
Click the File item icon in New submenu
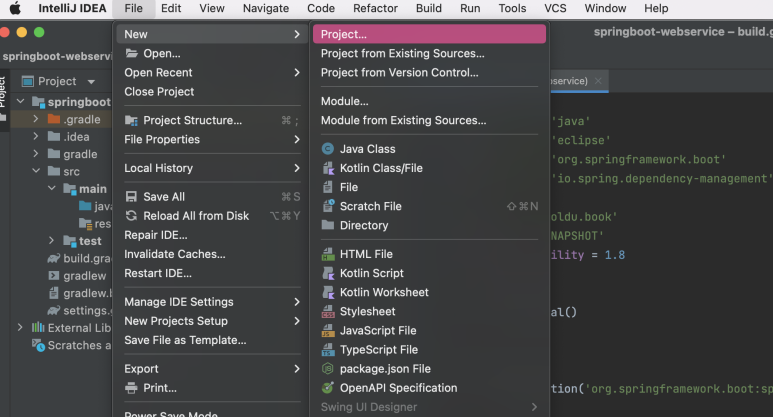coord(327,187)
